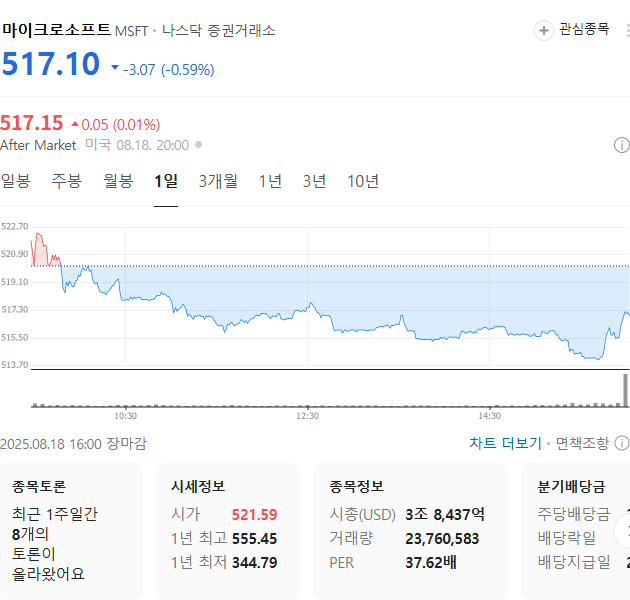Viewport: 630px width, 600px height.
Task: Click the 나스닥 증권거래소 label
Action: (x=219, y=31)
